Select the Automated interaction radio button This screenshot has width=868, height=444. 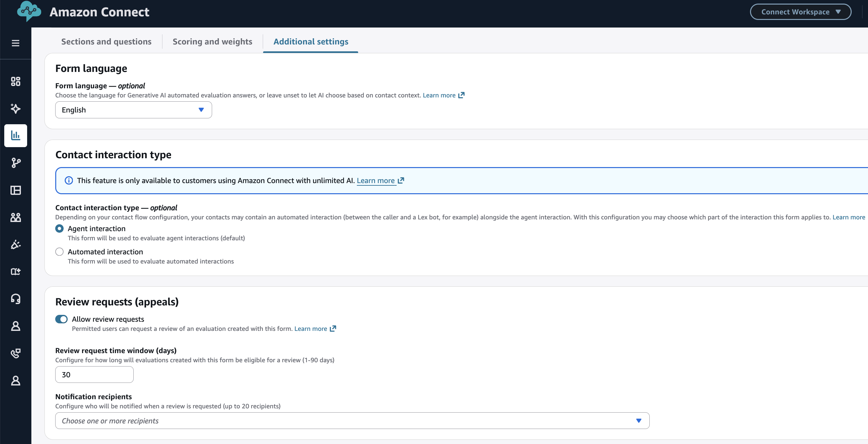click(59, 251)
